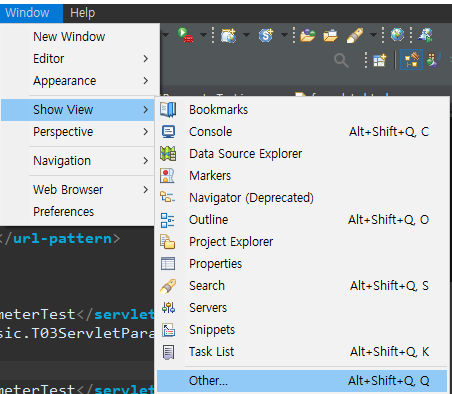This screenshot has height=394, width=452.
Task: Click the Task List icon
Action: click(168, 352)
